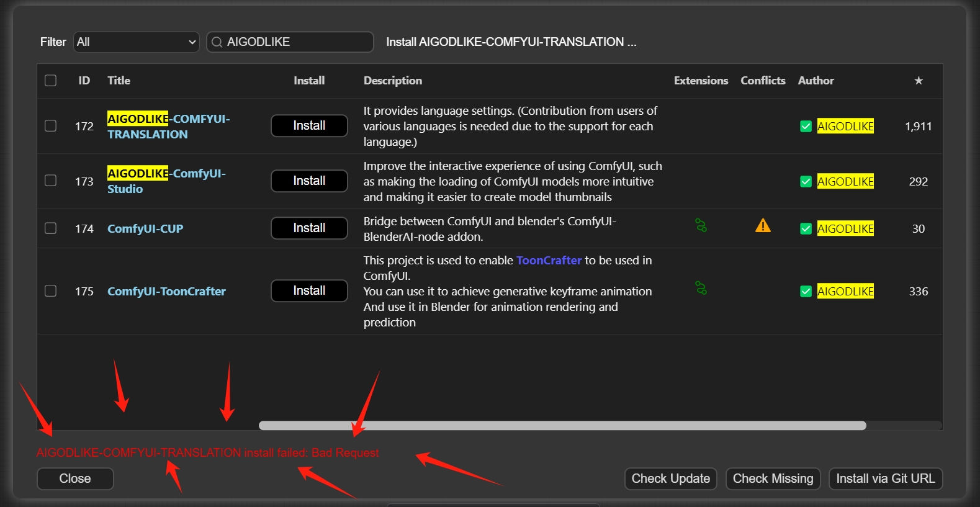980x507 pixels.
Task: Sort by the star column header
Action: click(x=919, y=81)
